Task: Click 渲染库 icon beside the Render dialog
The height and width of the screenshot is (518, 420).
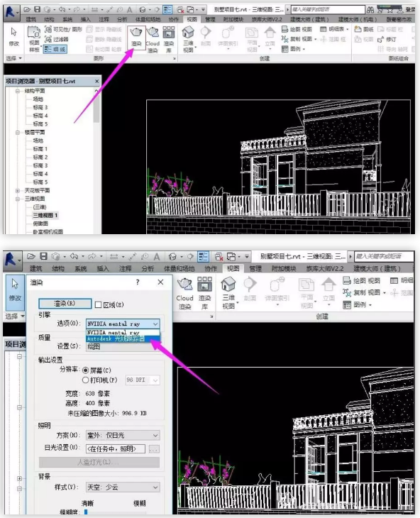Action: [x=205, y=293]
